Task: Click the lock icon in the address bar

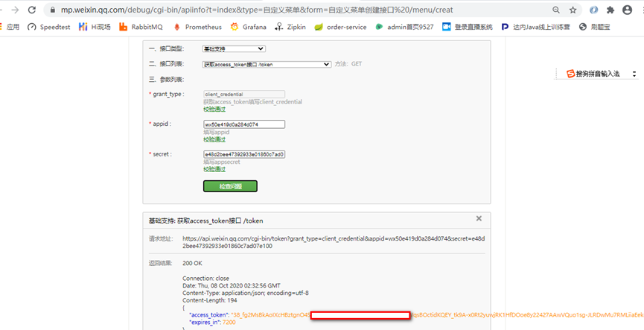Action: [52, 10]
